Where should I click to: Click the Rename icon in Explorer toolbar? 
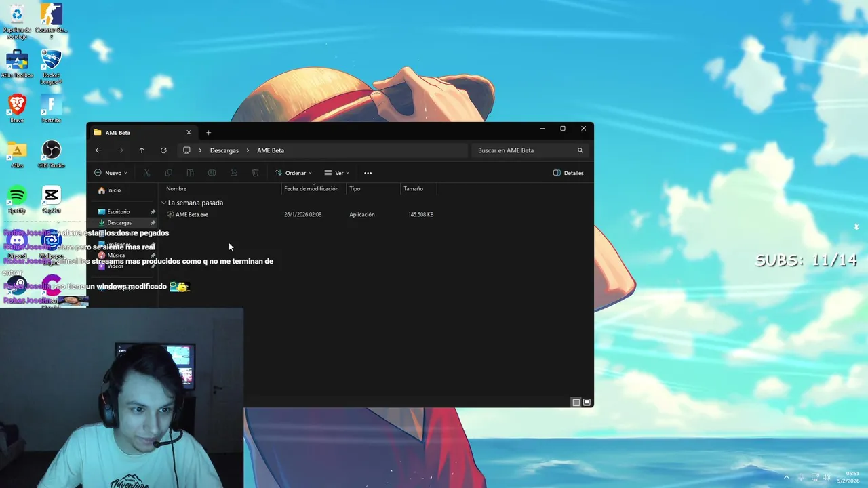tap(212, 173)
